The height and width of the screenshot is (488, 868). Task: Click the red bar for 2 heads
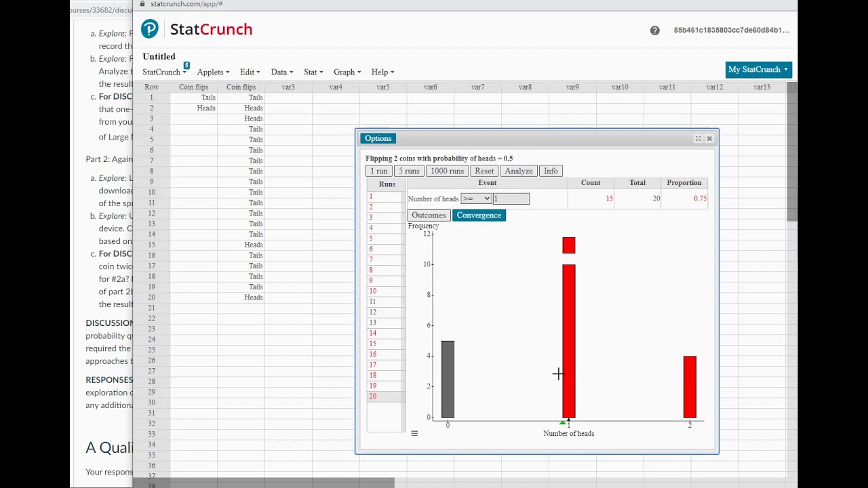pos(690,387)
